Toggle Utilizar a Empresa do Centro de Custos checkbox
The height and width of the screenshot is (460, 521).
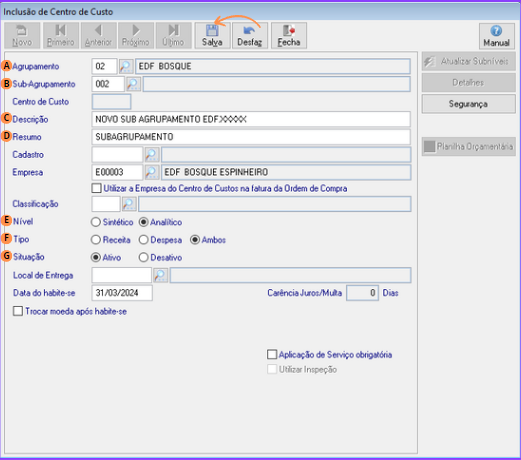(x=96, y=188)
